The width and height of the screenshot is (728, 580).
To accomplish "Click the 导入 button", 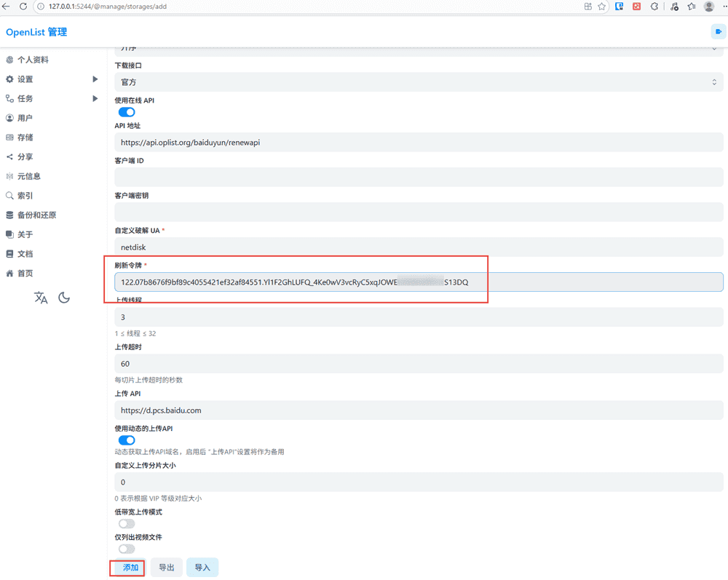I will pyautogui.click(x=202, y=568).
